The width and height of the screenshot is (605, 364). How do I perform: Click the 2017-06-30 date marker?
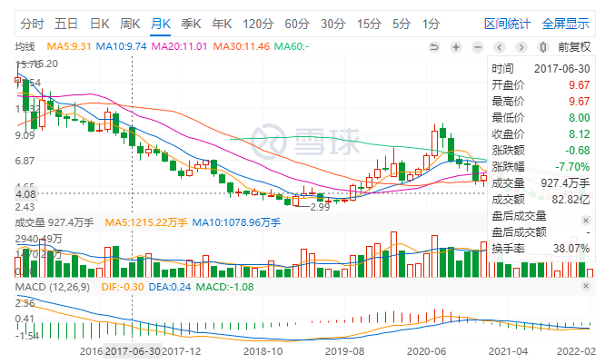[133, 351]
